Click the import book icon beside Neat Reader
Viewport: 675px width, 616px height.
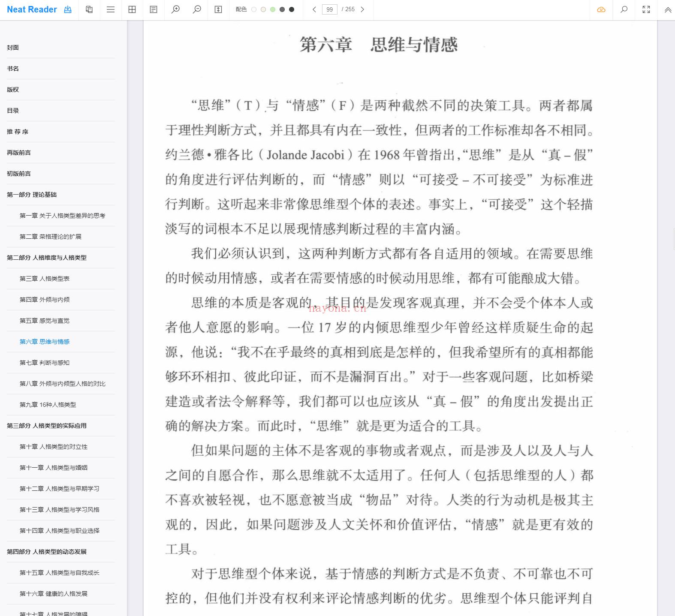click(x=68, y=9)
